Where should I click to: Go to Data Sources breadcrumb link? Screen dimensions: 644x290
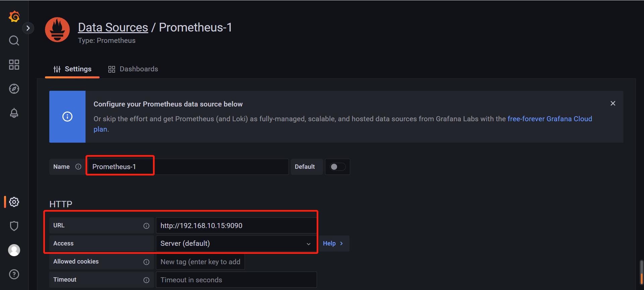pyautogui.click(x=113, y=27)
